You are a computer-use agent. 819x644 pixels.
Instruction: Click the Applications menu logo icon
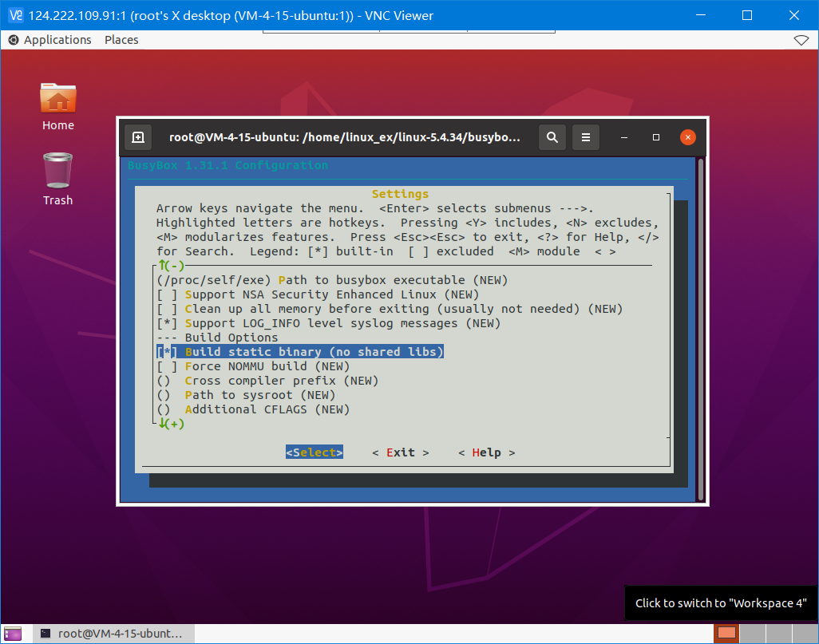coord(14,40)
